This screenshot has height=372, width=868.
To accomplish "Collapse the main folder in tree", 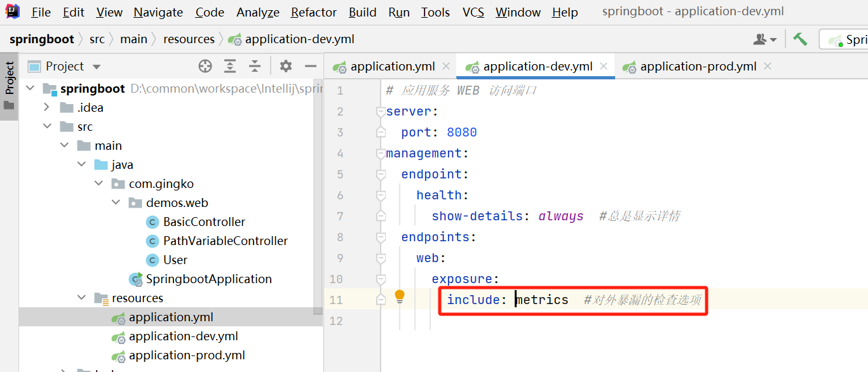I will (x=64, y=145).
